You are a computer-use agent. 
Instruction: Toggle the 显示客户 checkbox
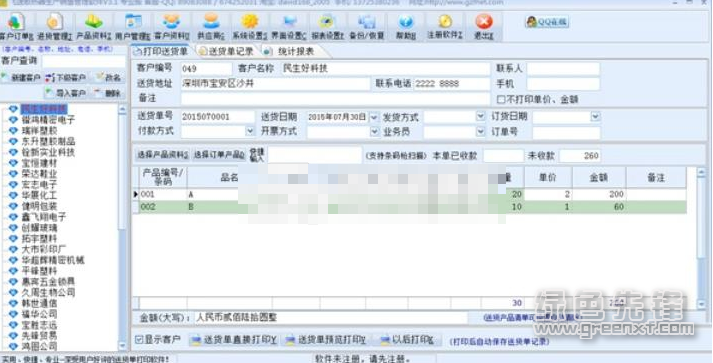[x=139, y=339]
